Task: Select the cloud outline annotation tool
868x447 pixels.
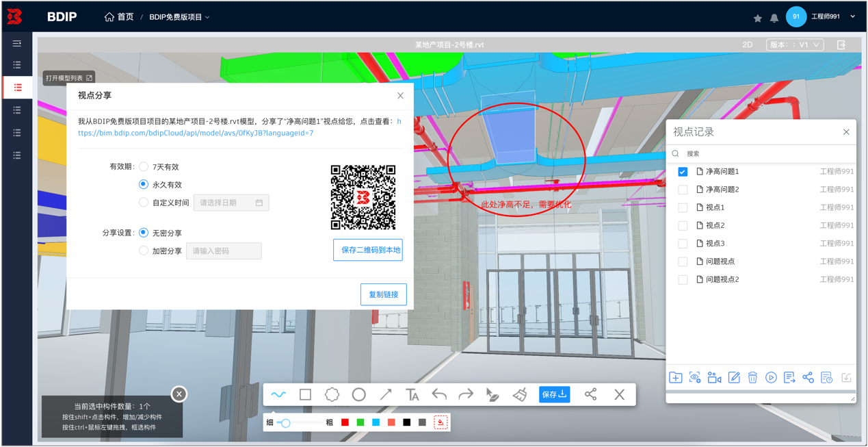Action: 332,395
